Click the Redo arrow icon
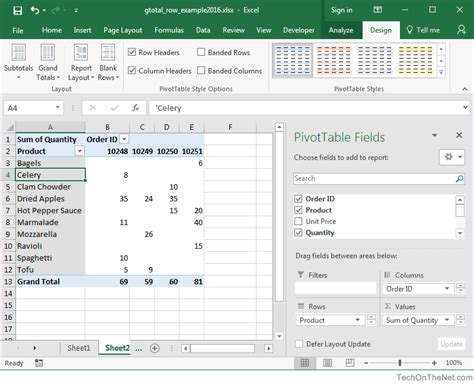This screenshot has height=385, width=474. (55, 10)
